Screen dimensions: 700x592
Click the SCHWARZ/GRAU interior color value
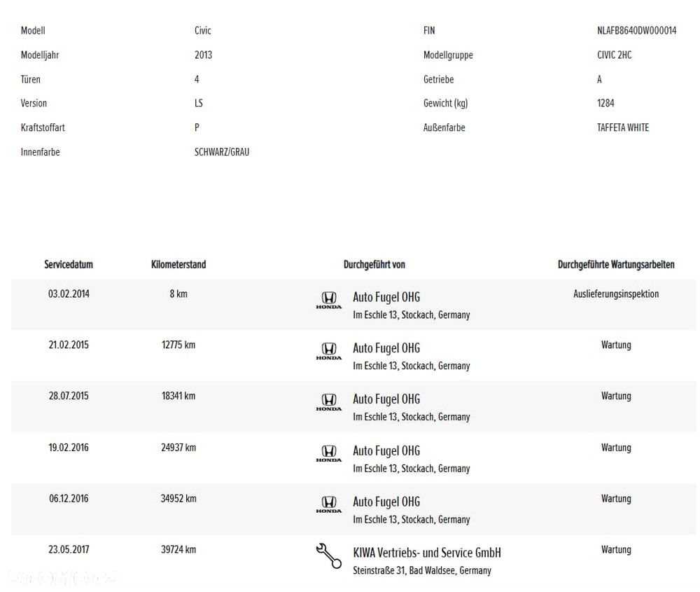(x=222, y=152)
